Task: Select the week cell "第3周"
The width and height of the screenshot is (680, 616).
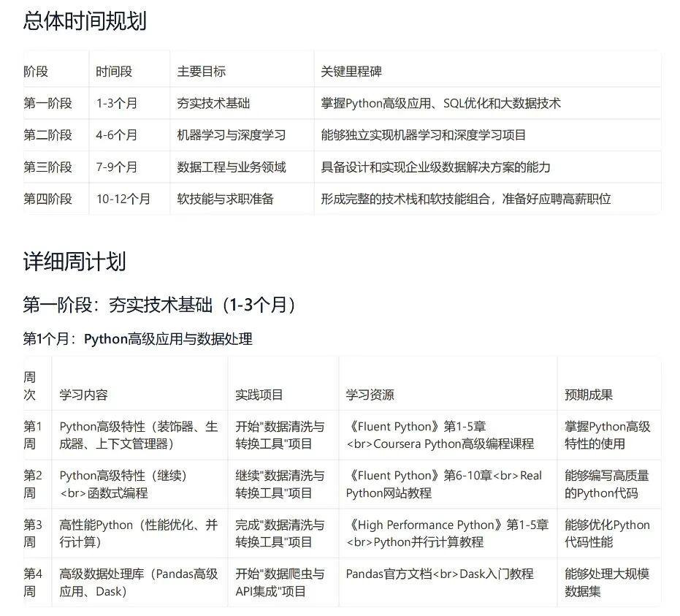Action: [x=33, y=533]
